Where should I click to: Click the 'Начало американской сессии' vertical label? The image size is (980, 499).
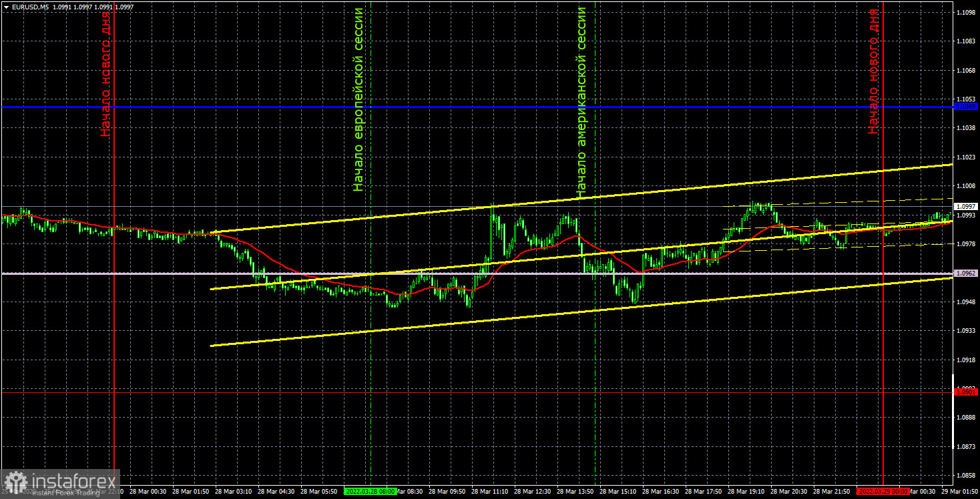pyautogui.click(x=581, y=102)
